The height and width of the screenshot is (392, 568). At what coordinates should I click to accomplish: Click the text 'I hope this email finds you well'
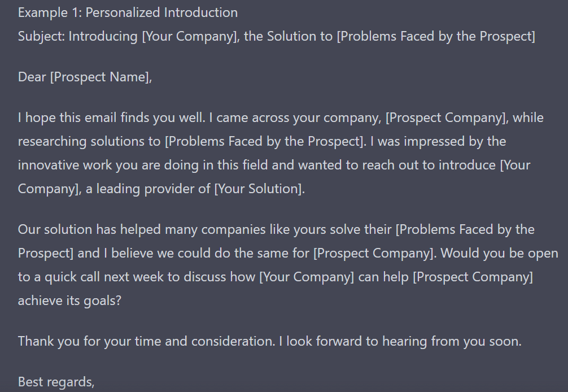(x=111, y=117)
